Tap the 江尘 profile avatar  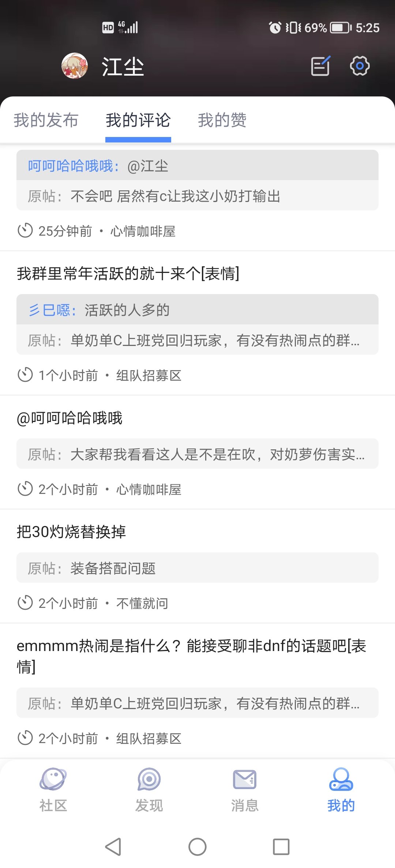click(x=75, y=66)
